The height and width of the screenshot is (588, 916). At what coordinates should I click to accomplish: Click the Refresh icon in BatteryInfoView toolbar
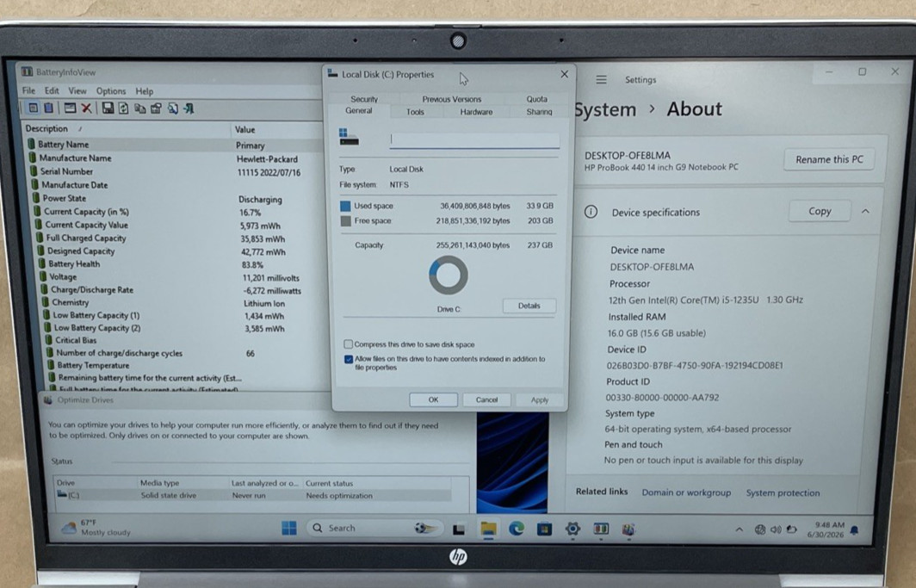click(123, 108)
